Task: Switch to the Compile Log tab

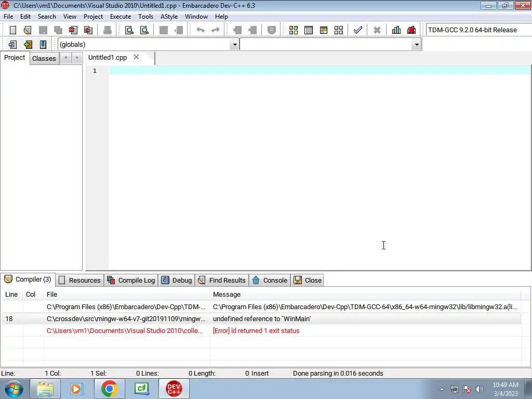Action: click(x=131, y=280)
